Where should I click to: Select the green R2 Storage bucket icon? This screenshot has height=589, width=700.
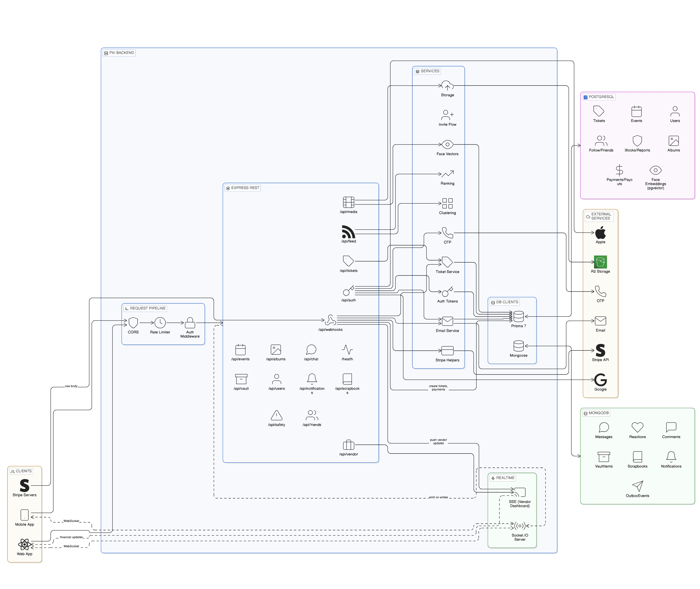[600, 262]
